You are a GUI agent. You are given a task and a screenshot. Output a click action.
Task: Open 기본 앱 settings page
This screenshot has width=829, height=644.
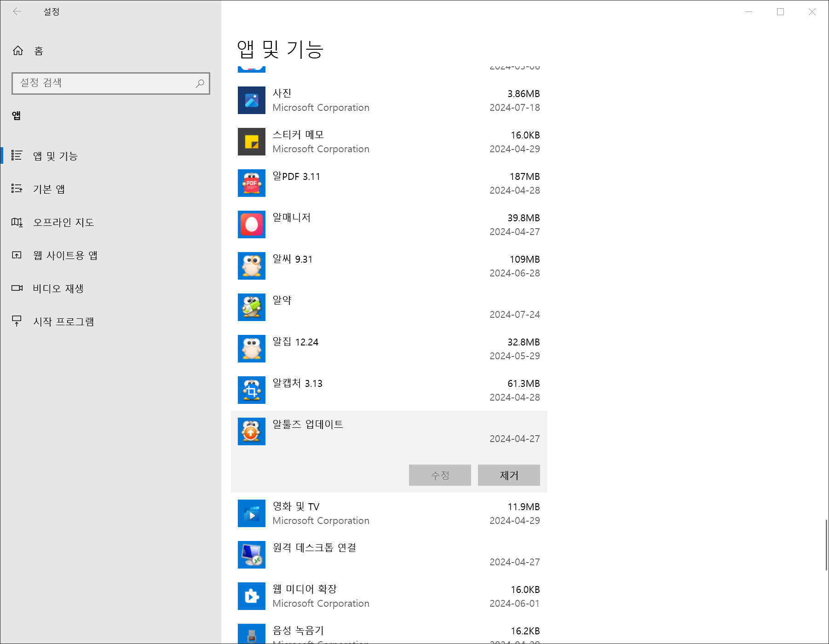[110, 189]
